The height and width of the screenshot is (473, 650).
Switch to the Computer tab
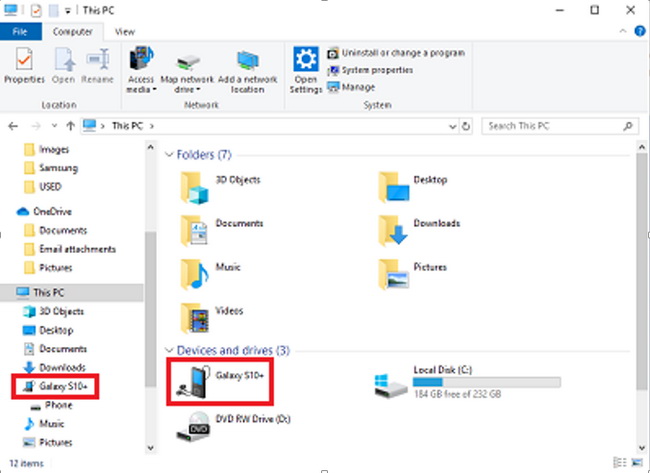(73, 32)
